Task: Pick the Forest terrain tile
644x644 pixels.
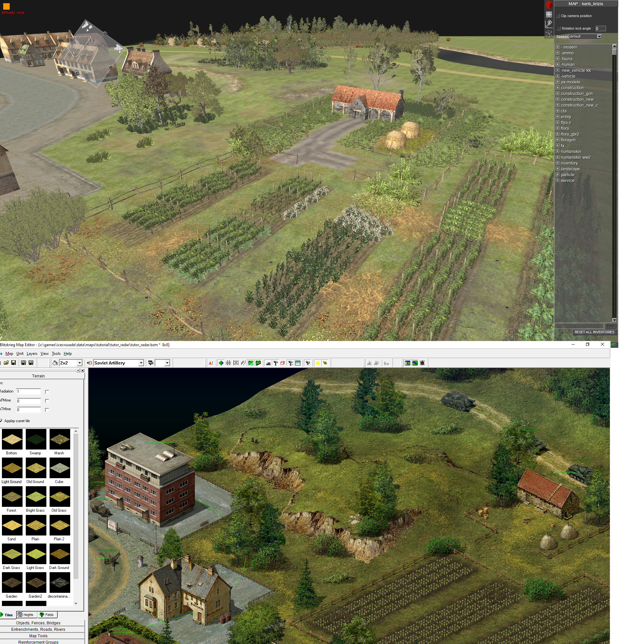Action: click(x=12, y=497)
